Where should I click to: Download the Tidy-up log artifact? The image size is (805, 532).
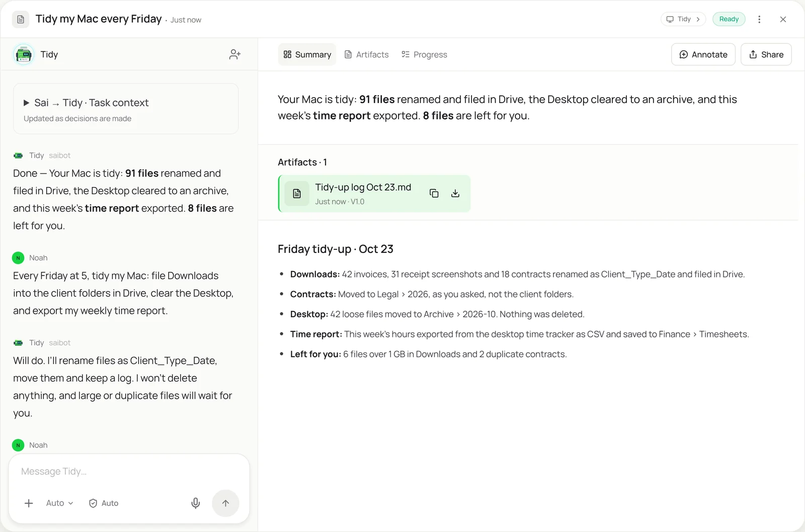tap(455, 194)
